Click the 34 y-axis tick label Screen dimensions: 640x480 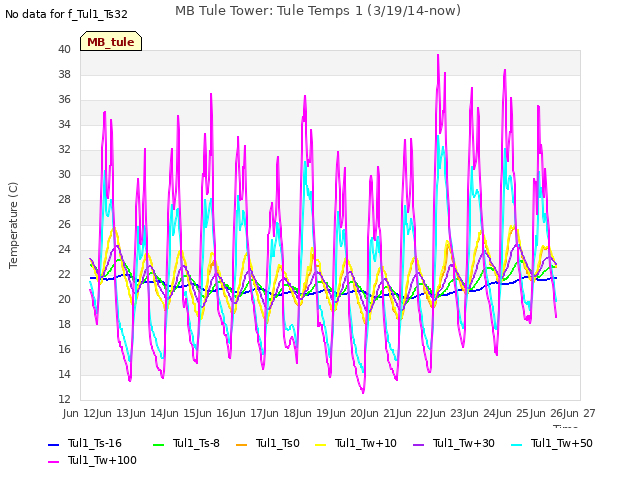[x=64, y=124]
